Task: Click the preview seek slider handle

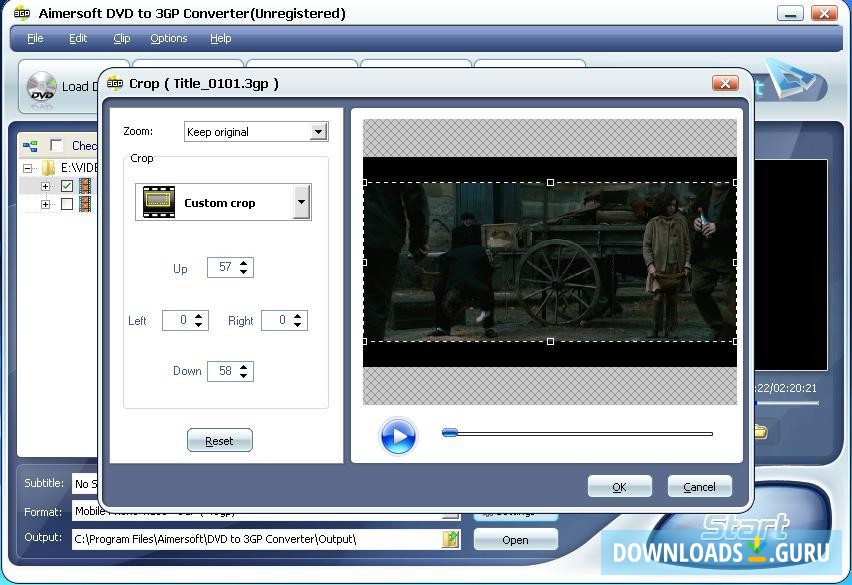Action: (x=450, y=433)
